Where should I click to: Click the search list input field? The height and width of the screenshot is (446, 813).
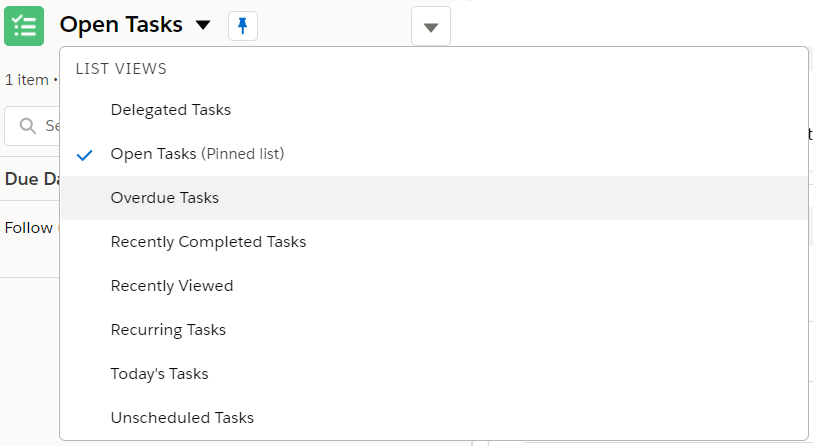tap(32, 126)
